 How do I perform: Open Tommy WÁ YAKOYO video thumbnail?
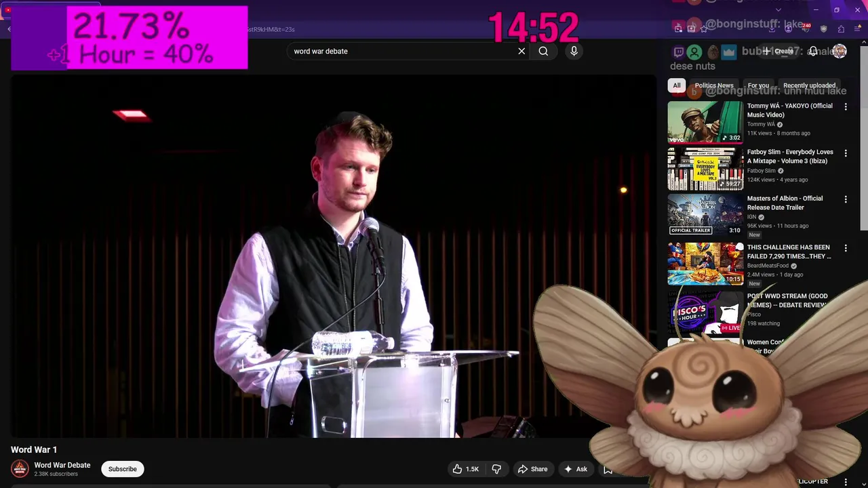[x=705, y=122]
